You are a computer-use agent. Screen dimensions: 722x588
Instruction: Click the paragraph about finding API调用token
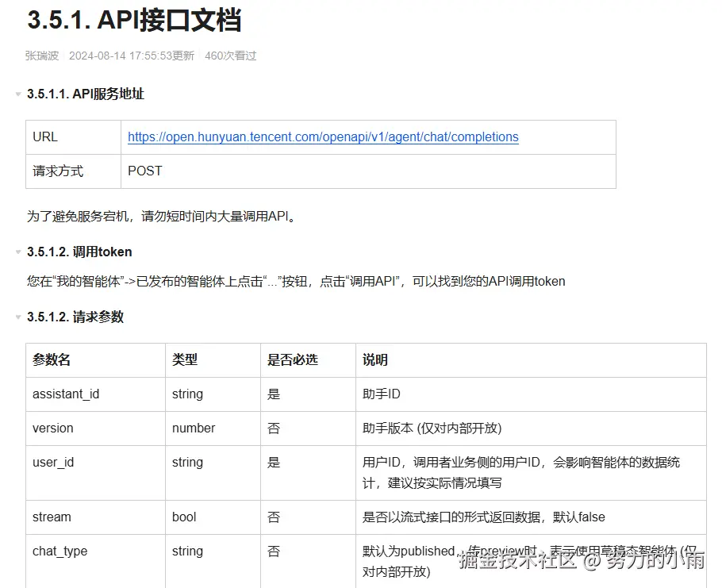point(296,282)
